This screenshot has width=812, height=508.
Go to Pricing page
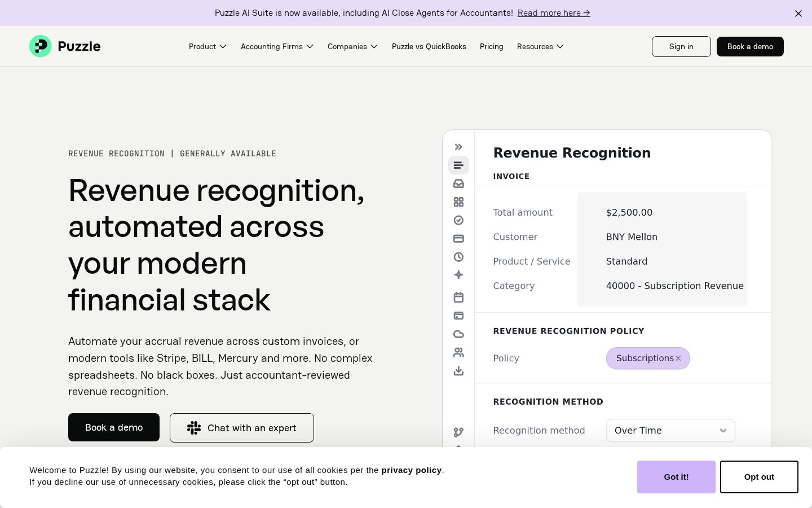pos(492,46)
